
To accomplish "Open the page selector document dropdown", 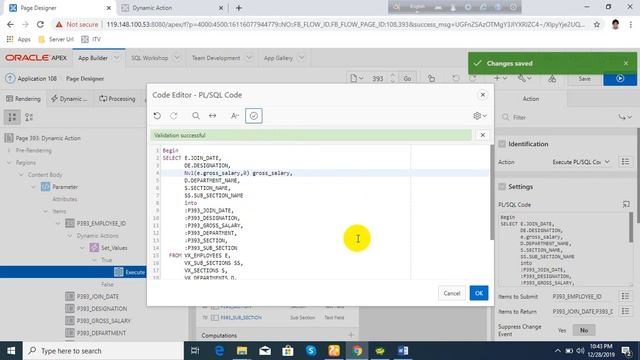I will [356, 78].
